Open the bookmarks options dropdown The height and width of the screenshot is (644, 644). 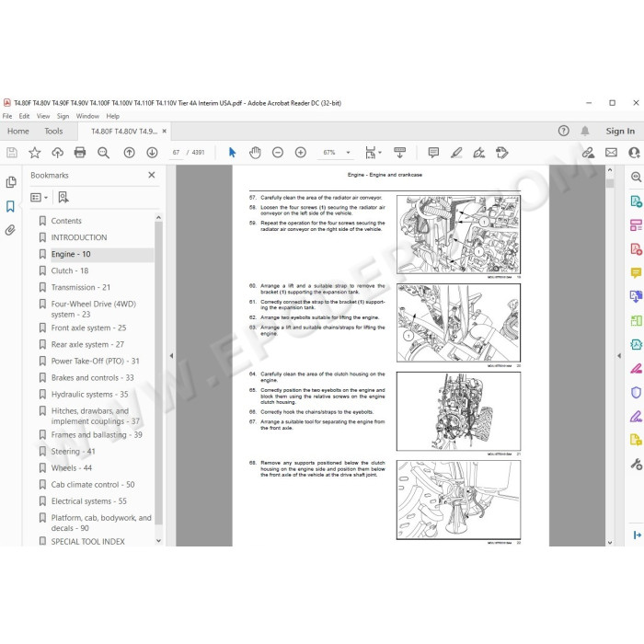click(x=39, y=198)
